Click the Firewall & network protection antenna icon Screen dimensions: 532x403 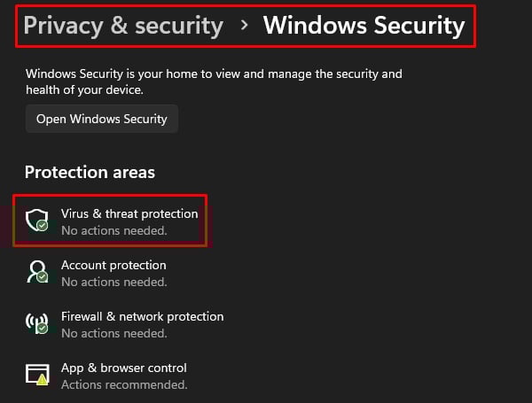click(37, 323)
